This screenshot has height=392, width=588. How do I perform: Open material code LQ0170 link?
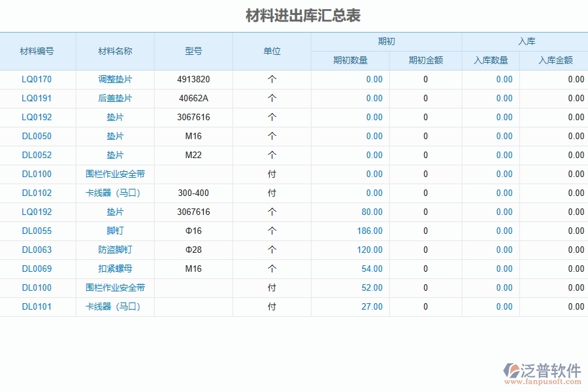click(37, 79)
